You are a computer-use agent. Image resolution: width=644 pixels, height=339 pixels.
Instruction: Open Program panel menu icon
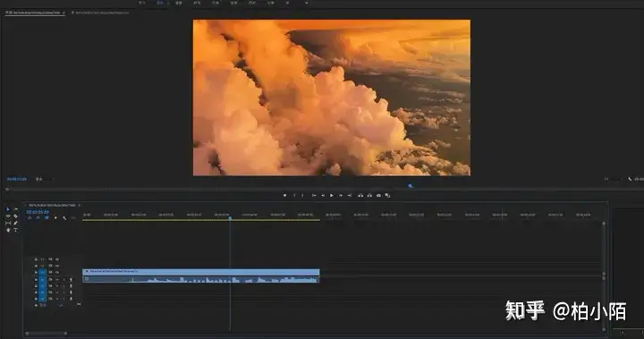[x=64, y=13]
